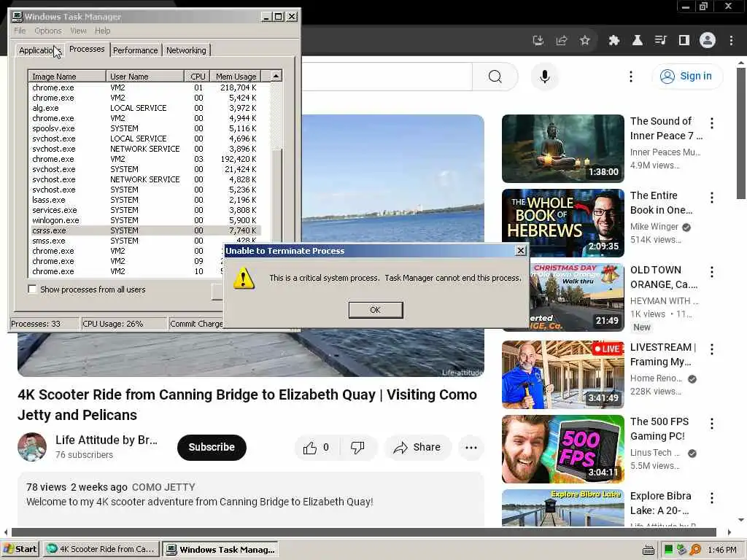Select the lsass.exe process row
Image resolution: width=747 pixels, height=560 pixels.
click(145, 200)
